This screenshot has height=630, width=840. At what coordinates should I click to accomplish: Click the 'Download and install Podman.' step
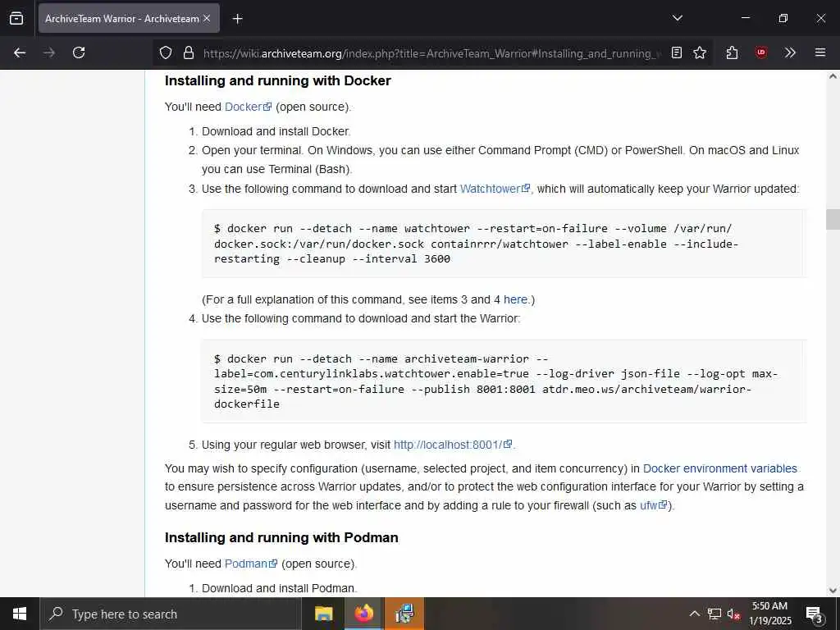pyautogui.click(x=279, y=588)
